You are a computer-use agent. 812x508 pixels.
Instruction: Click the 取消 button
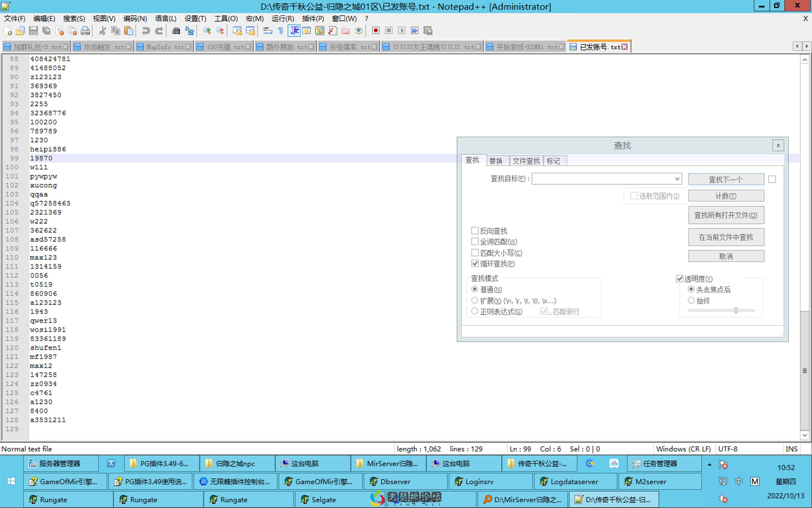pos(726,256)
